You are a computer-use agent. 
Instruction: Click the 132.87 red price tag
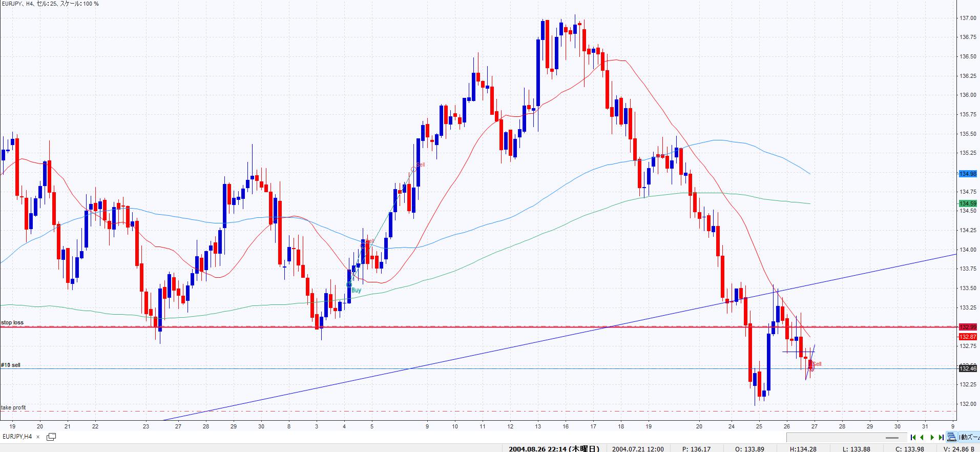[x=968, y=337]
